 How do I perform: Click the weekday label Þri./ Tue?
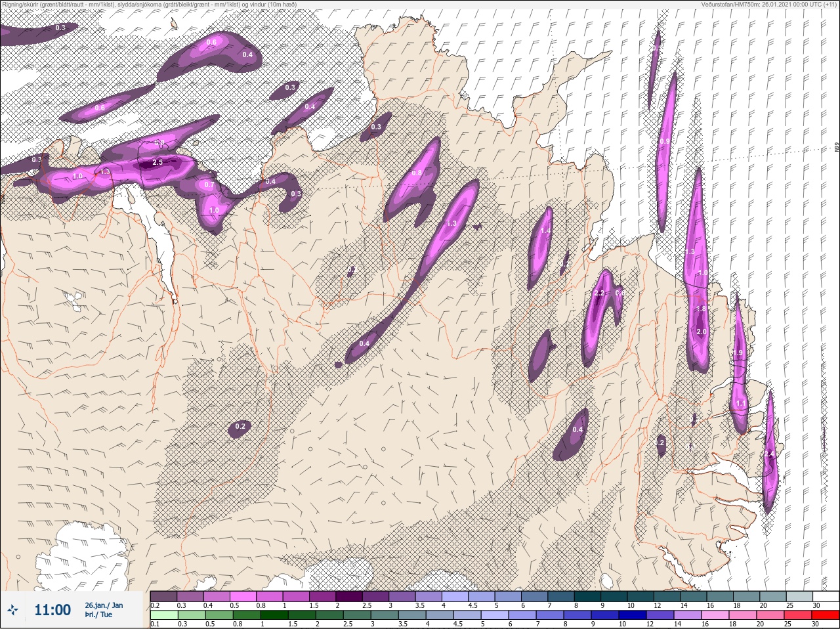point(98,615)
